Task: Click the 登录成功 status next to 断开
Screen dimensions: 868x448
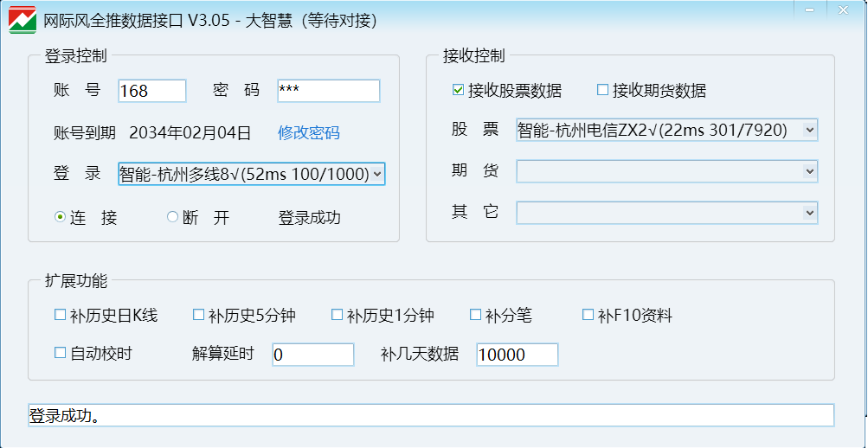Action: [309, 218]
